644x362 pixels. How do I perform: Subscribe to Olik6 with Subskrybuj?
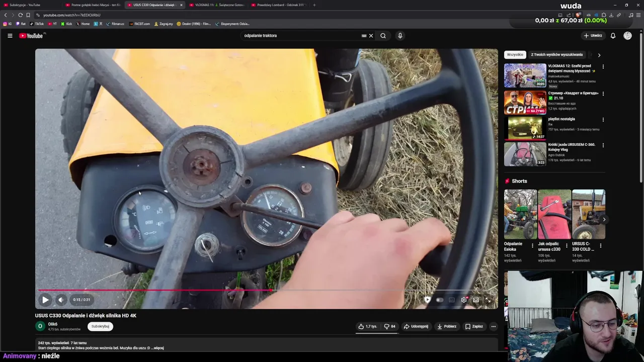coord(100,326)
